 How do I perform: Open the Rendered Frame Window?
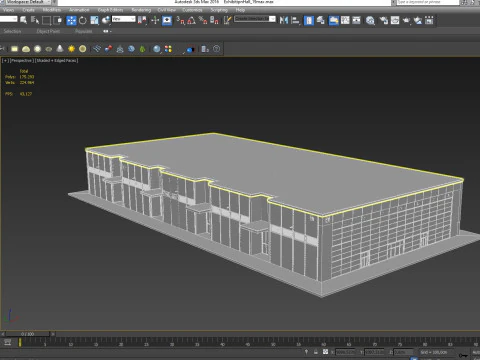coord(395,20)
